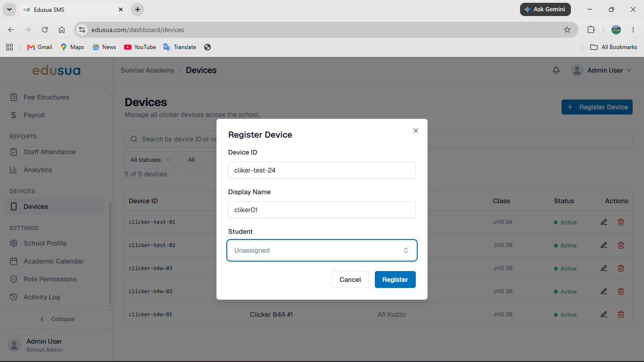Open News bookmark

click(104, 47)
